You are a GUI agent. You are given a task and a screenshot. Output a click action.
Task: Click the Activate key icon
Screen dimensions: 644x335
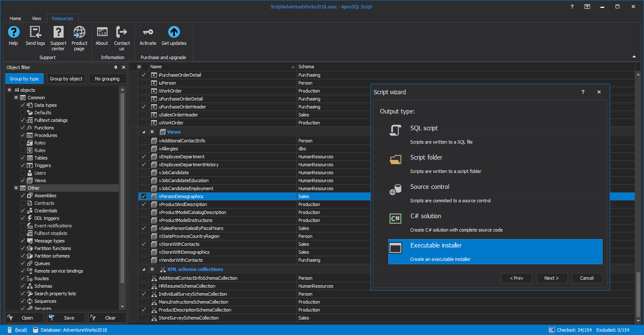(x=148, y=32)
